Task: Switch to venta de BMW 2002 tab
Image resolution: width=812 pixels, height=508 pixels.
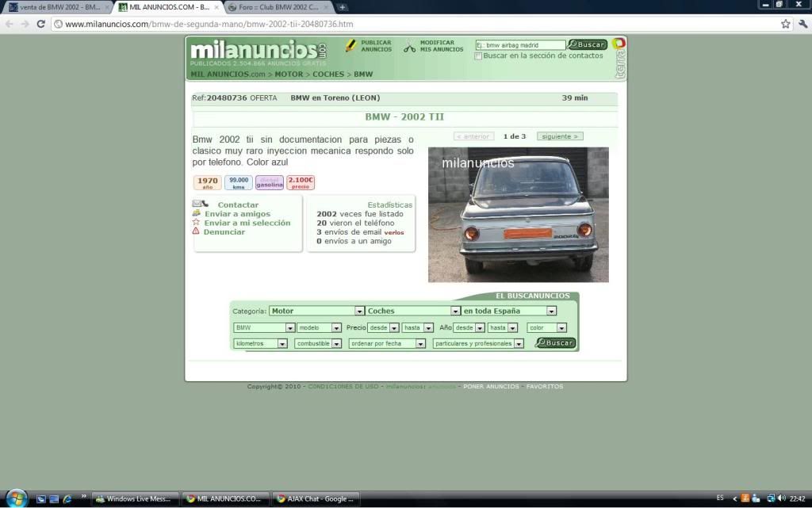Action: (56, 7)
